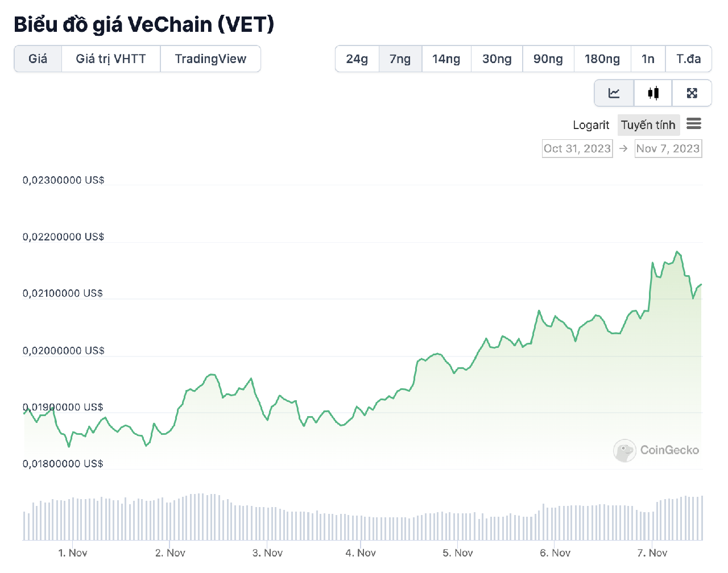Viewport: 728px width, 573px height.
Task: Click the 1. Nov date label
Action: [73, 553]
